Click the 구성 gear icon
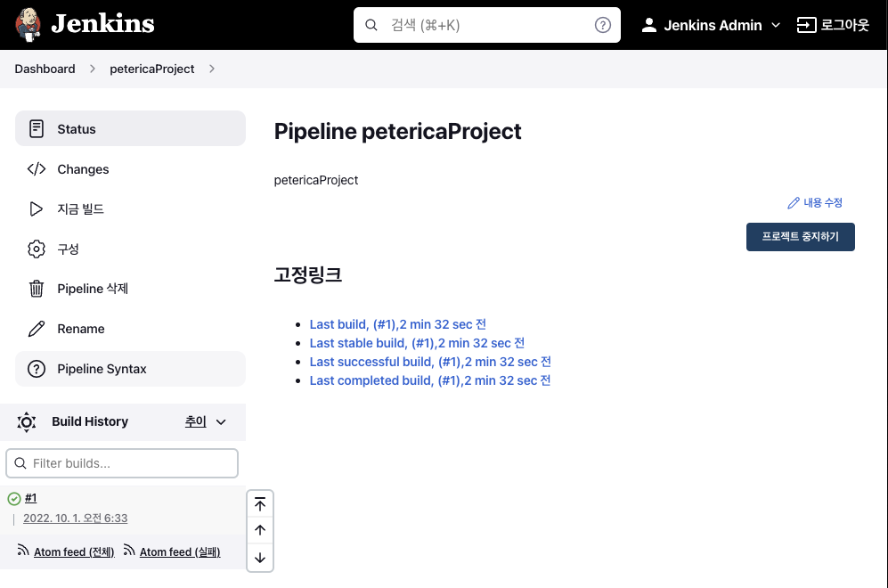Viewport: 888px width, 588px height. tap(37, 249)
